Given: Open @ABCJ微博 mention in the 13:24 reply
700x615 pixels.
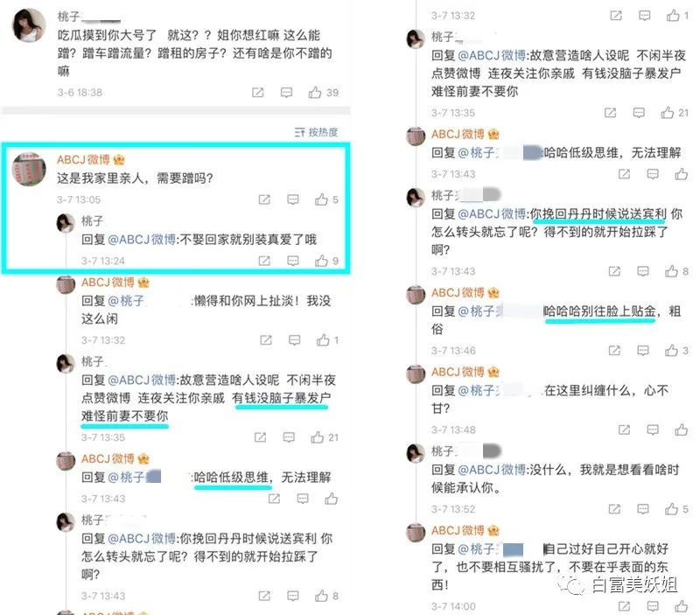Looking at the screenshot, I should coord(142,240).
